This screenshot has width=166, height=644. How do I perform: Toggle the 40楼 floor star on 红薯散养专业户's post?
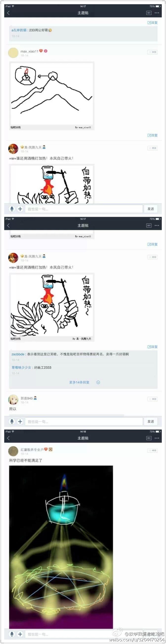point(153,450)
